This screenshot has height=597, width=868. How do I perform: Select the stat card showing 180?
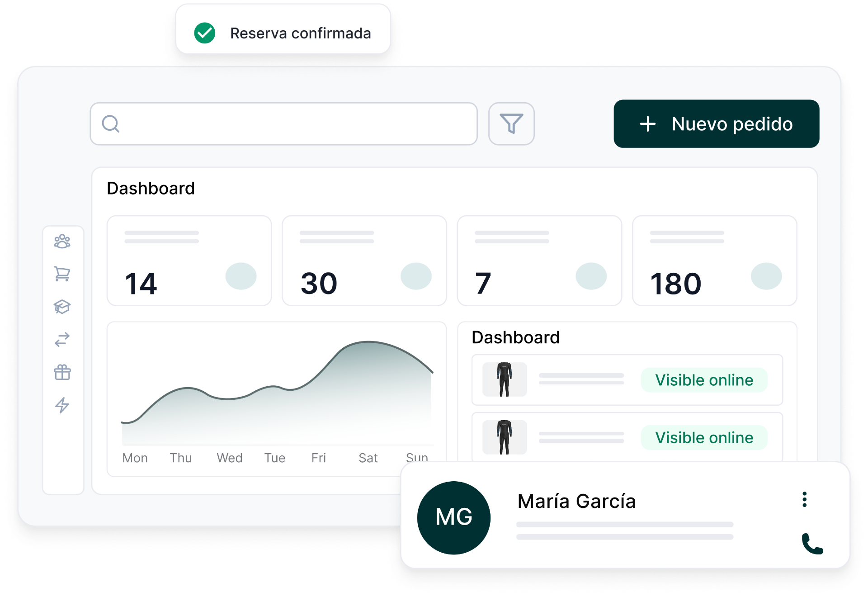[714, 261]
